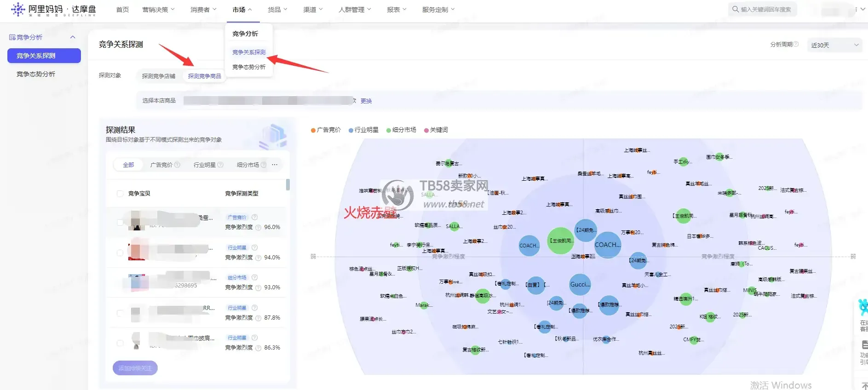Select the 广告竞价 results tab

click(x=161, y=165)
